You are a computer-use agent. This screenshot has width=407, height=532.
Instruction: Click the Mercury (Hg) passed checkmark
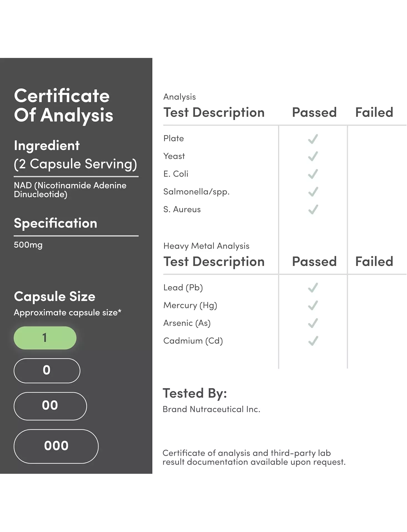pyautogui.click(x=313, y=306)
